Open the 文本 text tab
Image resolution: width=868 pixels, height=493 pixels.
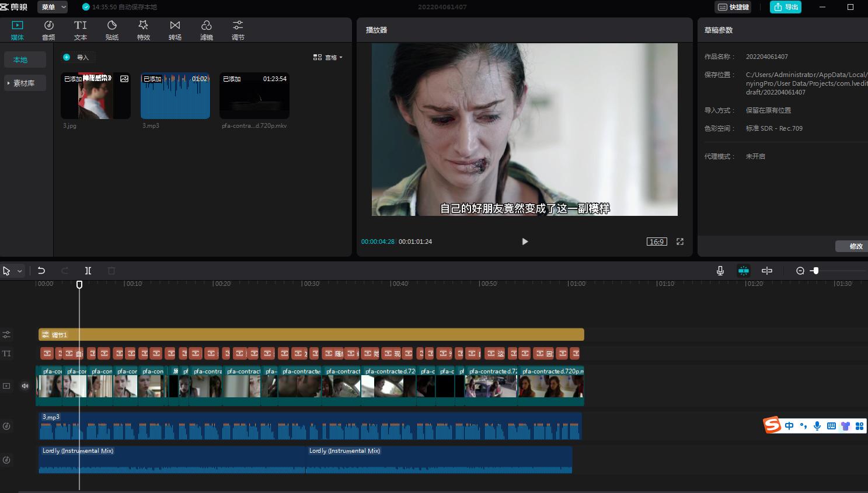(81, 30)
